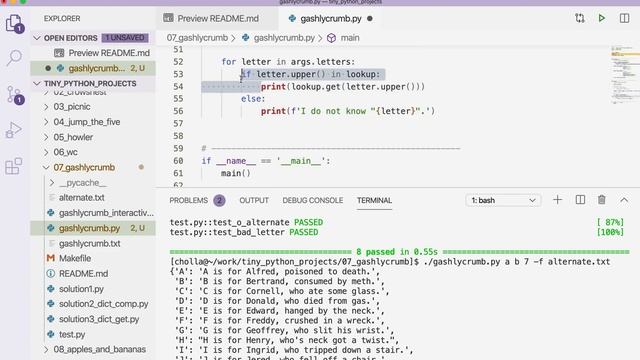Open solution1.py file

(93, 289)
